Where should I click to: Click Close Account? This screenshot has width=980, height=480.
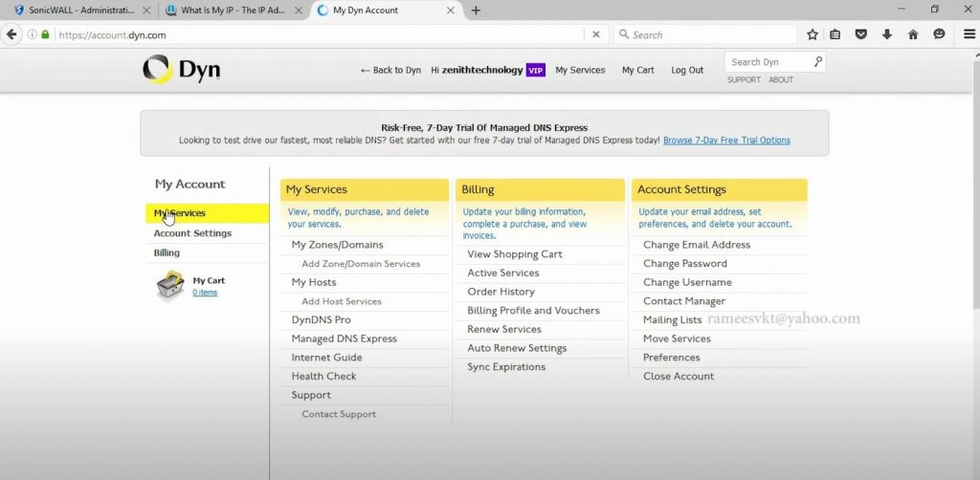click(679, 376)
